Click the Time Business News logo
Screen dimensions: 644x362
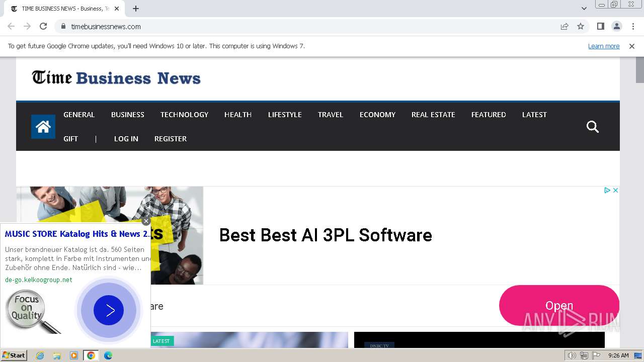(116, 78)
